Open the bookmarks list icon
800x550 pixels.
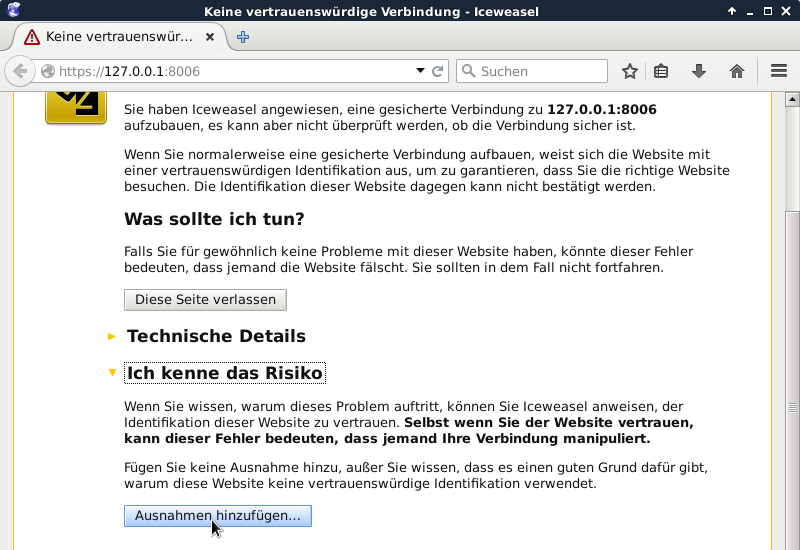[x=661, y=71]
